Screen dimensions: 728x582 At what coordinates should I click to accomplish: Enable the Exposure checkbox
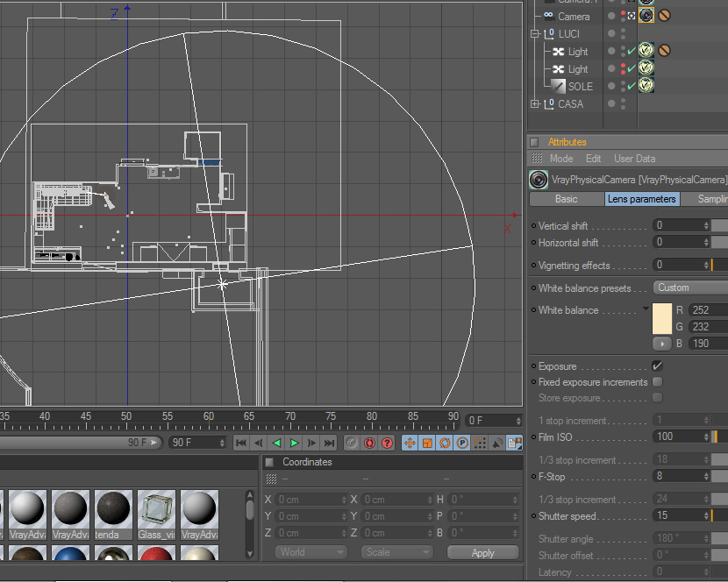pyautogui.click(x=658, y=366)
